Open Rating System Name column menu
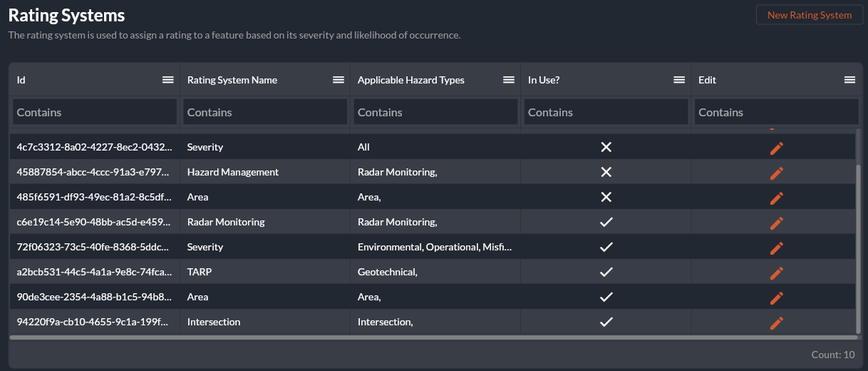 tap(339, 80)
